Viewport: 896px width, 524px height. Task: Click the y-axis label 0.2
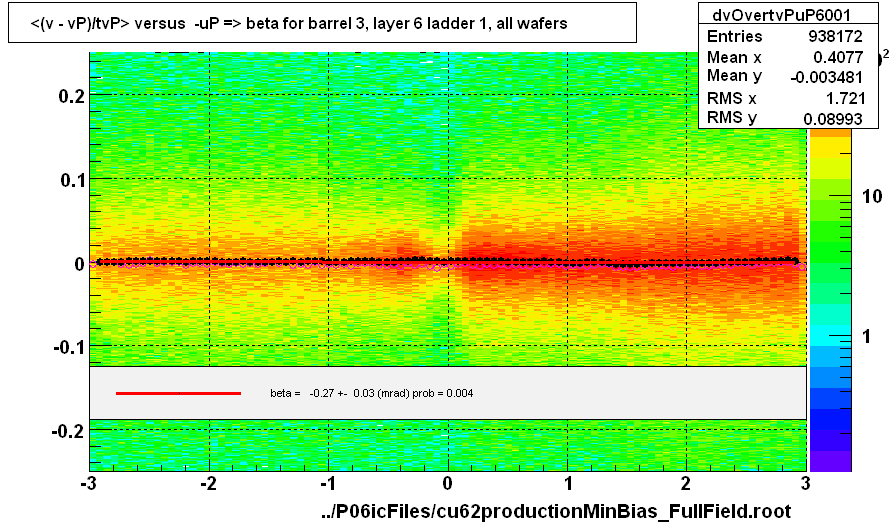[72, 95]
